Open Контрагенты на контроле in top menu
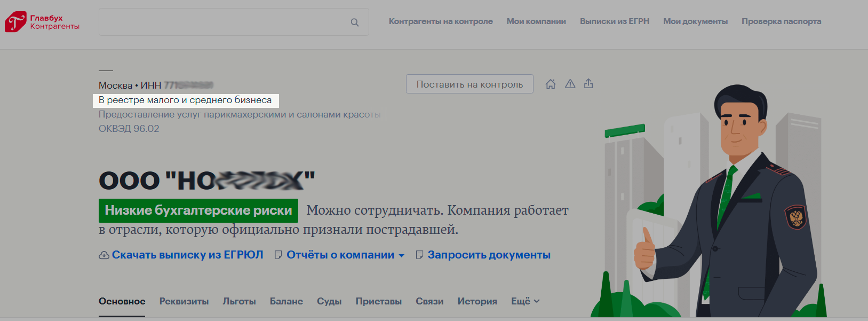The height and width of the screenshot is (321, 868). (441, 21)
